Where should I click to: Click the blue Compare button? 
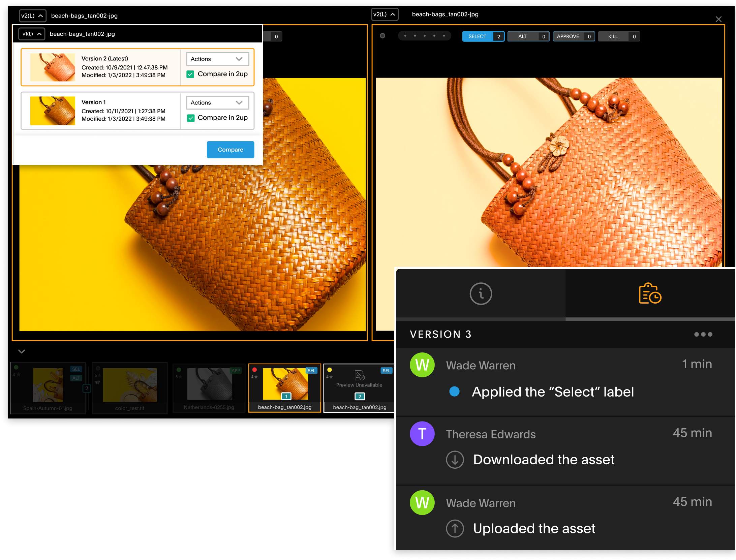(x=230, y=149)
